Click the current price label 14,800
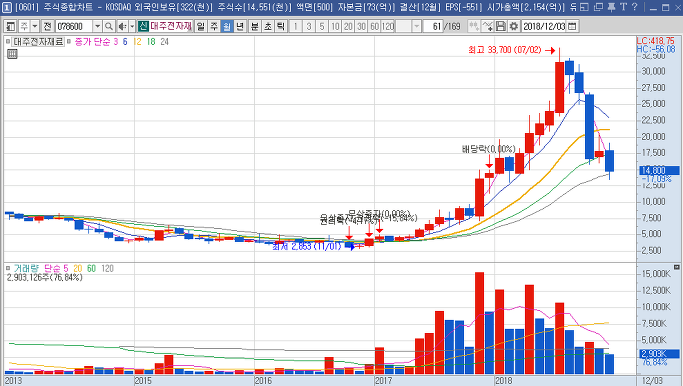This screenshot has width=683, height=386. (x=659, y=170)
